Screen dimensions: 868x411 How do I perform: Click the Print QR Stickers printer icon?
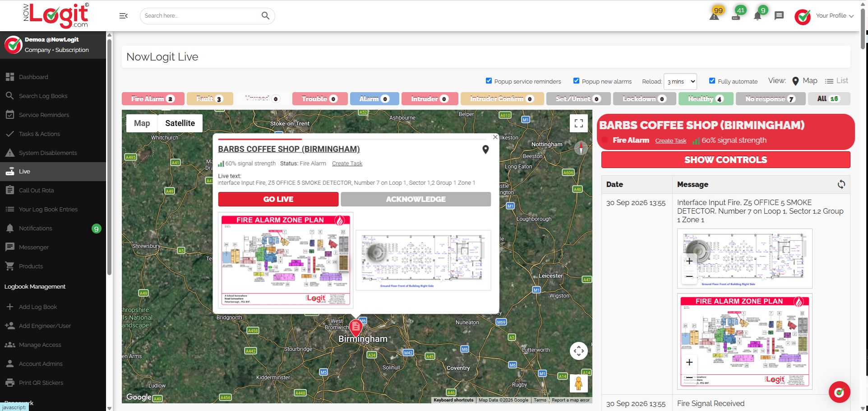point(10,383)
